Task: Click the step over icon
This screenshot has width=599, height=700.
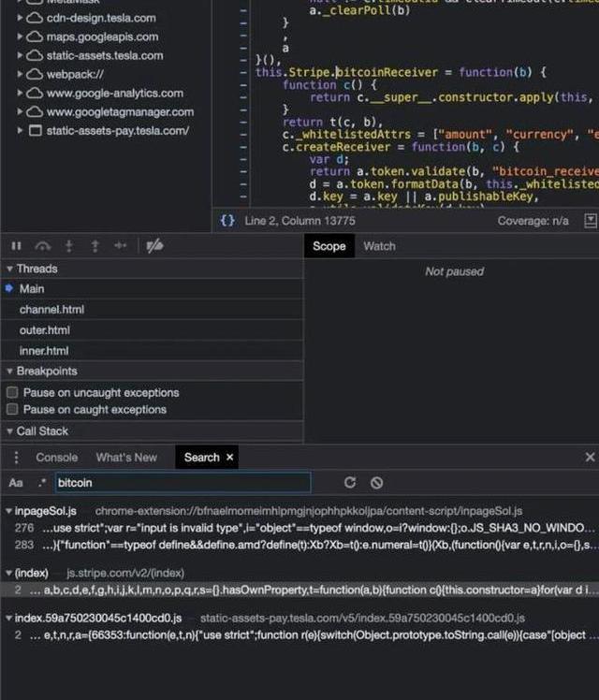Action: [x=42, y=246]
